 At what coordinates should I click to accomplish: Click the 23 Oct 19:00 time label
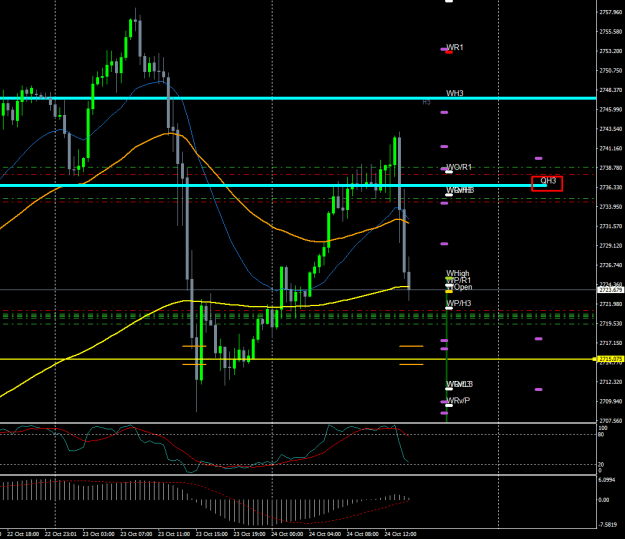tap(250, 534)
